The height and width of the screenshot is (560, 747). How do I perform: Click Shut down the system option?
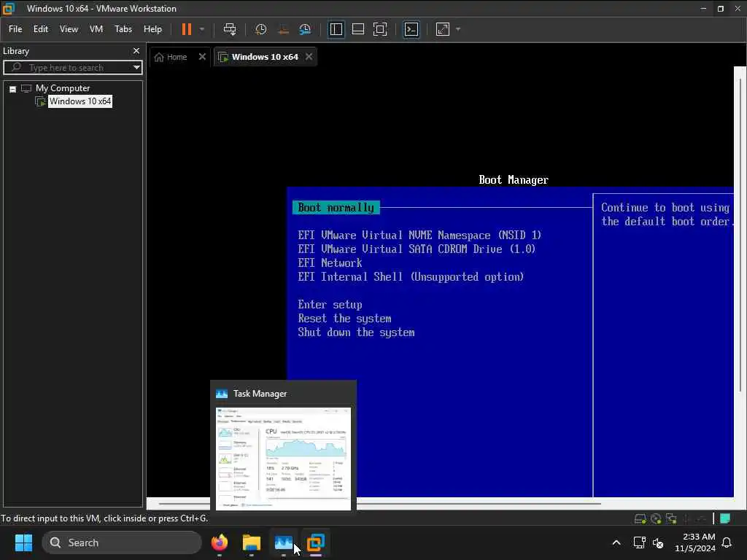click(356, 332)
